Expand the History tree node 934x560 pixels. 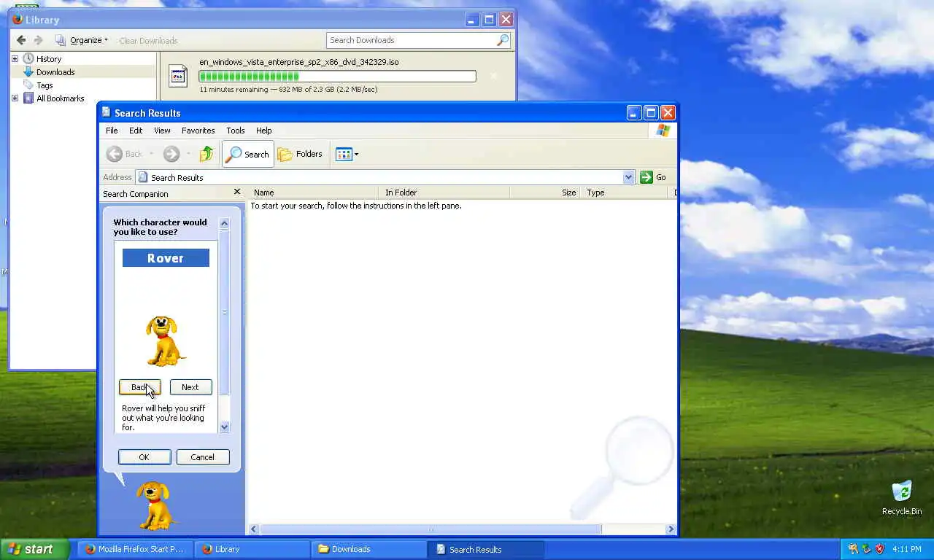coord(15,58)
